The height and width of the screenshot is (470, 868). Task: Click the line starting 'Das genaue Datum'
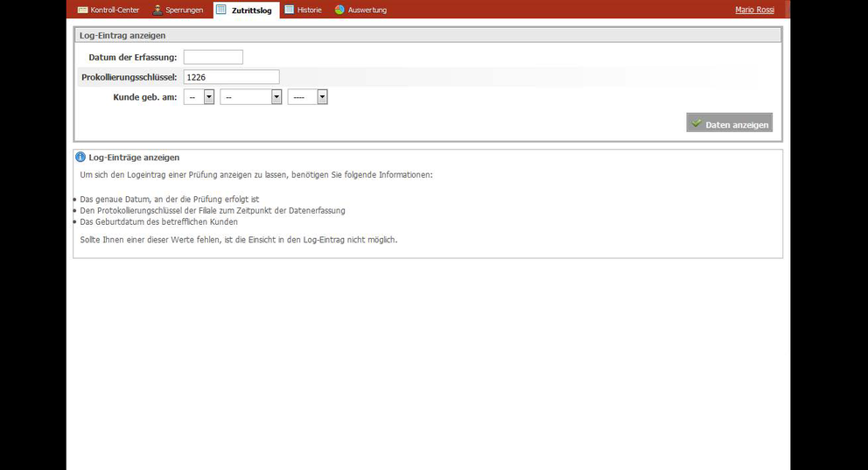[x=170, y=200]
